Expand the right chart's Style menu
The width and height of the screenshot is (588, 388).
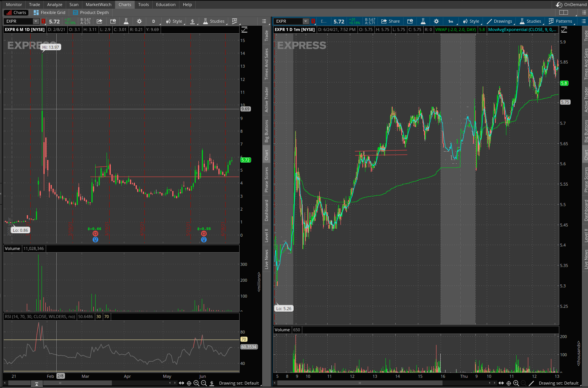point(471,21)
